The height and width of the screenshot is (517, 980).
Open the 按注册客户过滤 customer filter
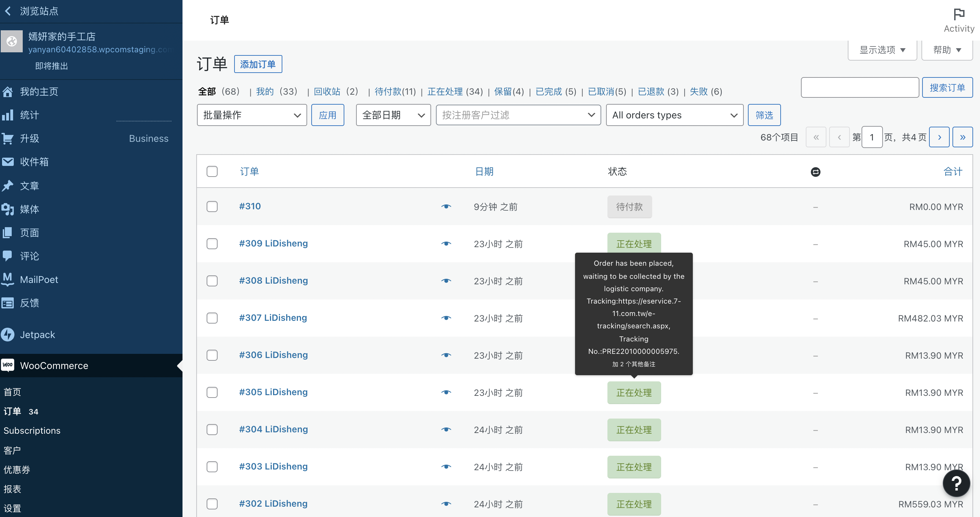[518, 115]
